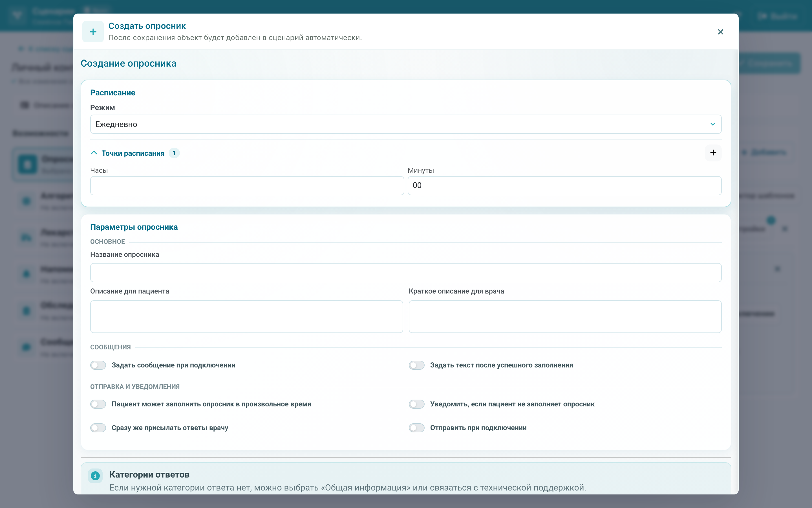Screen dimensions: 812x508
Task: Close the 'Создать опросник' dialog
Action: pyautogui.click(x=720, y=32)
